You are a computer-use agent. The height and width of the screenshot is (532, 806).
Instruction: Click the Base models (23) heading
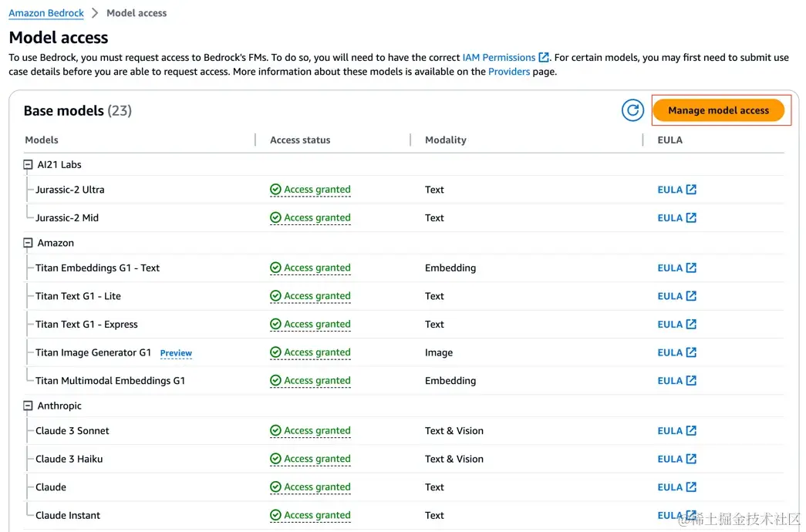78,111
